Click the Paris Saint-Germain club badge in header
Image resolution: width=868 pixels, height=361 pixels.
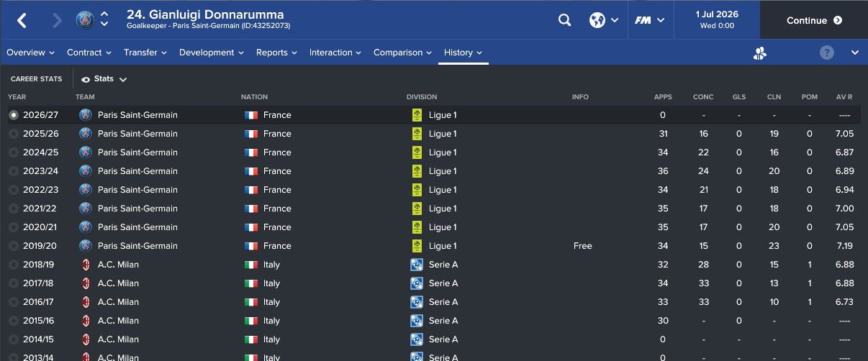(x=86, y=19)
